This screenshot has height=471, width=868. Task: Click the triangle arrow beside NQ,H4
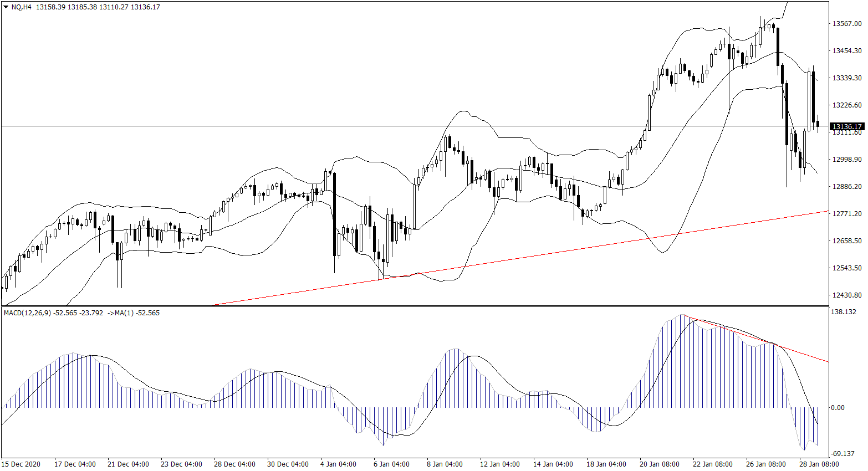pos(6,7)
